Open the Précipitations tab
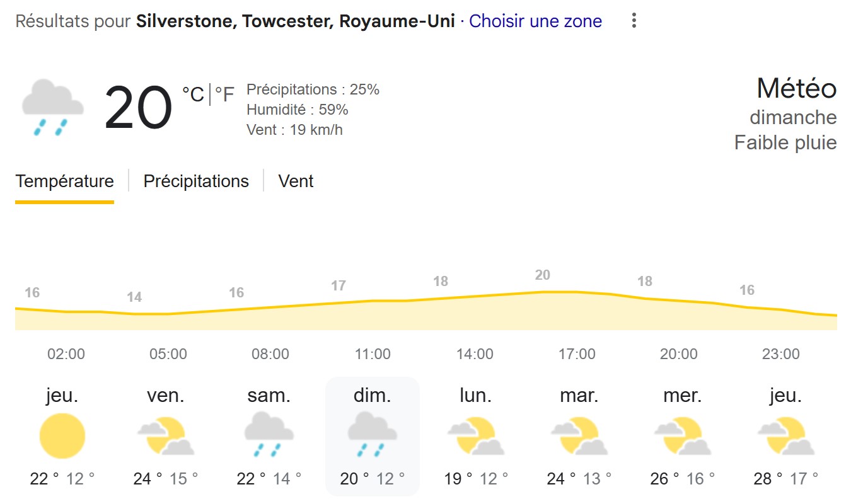Viewport: 851px width, 504px height. point(196,181)
